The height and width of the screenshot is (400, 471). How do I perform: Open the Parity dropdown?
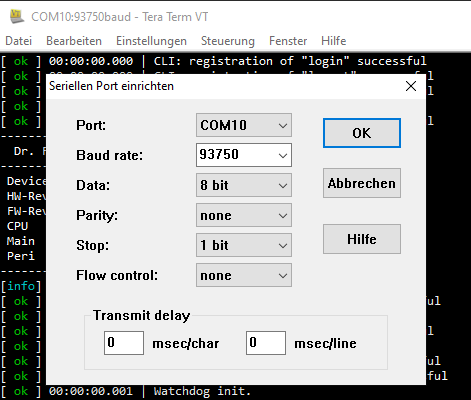pyautogui.click(x=244, y=215)
